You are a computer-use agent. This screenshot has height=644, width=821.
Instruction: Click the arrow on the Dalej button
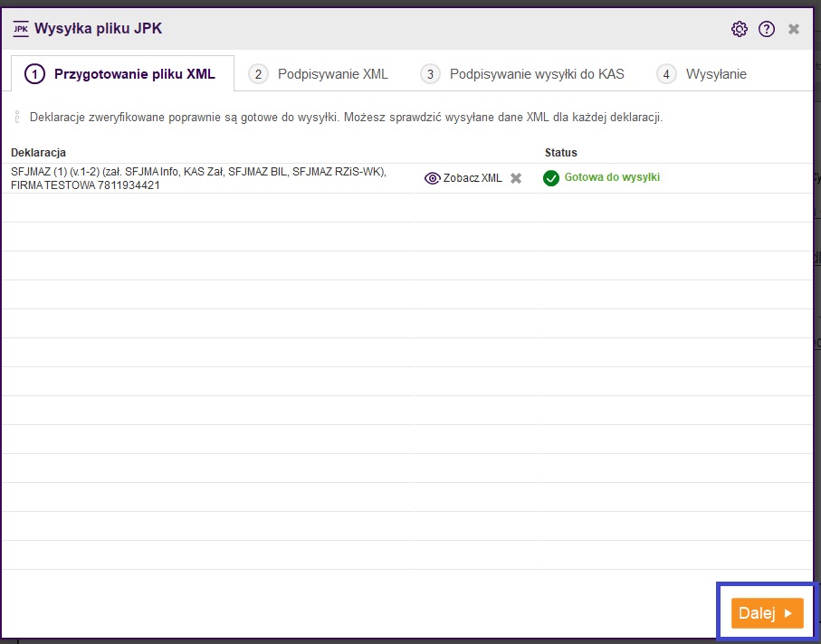click(x=788, y=613)
